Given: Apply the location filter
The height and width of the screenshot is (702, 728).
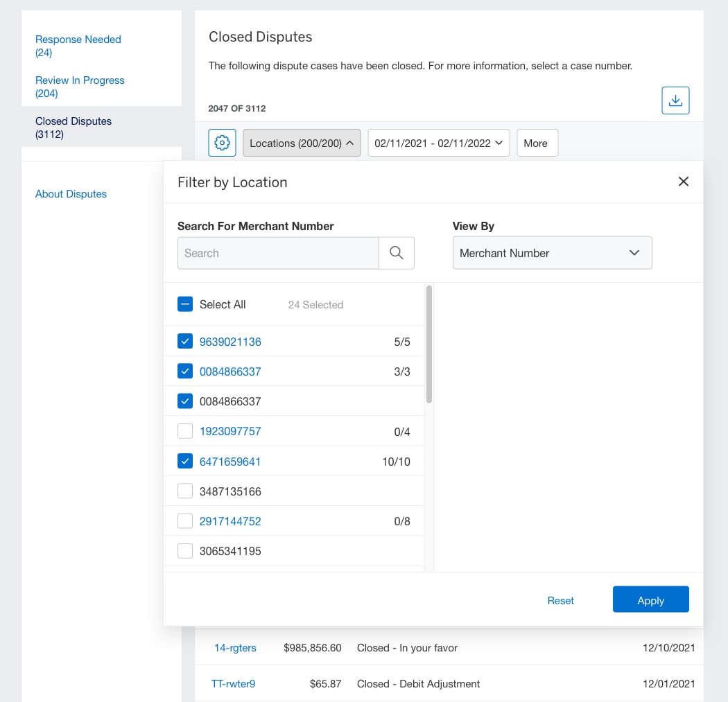Looking at the screenshot, I should pyautogui.click(x=650, y=600).
